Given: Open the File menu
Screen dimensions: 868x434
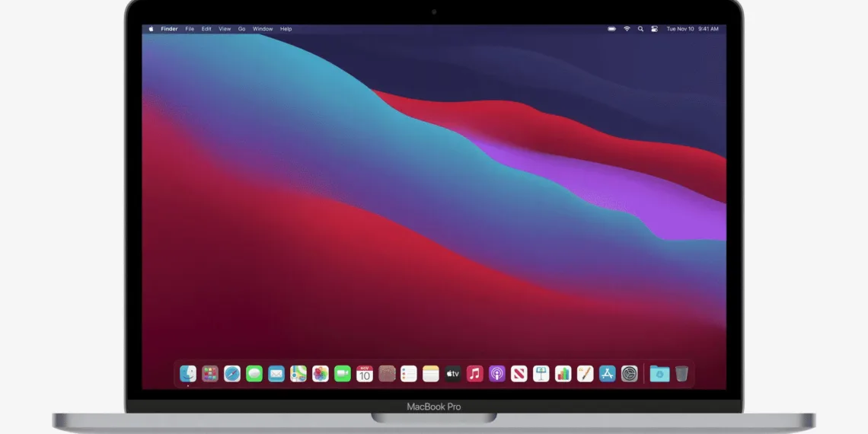Looking at the screenshot, I should pos(190,29).
